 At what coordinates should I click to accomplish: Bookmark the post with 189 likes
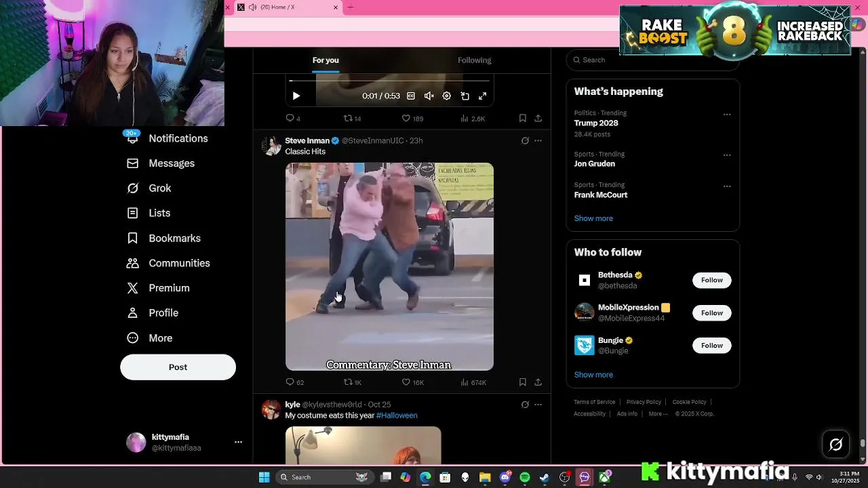click(x=522, y=119)
